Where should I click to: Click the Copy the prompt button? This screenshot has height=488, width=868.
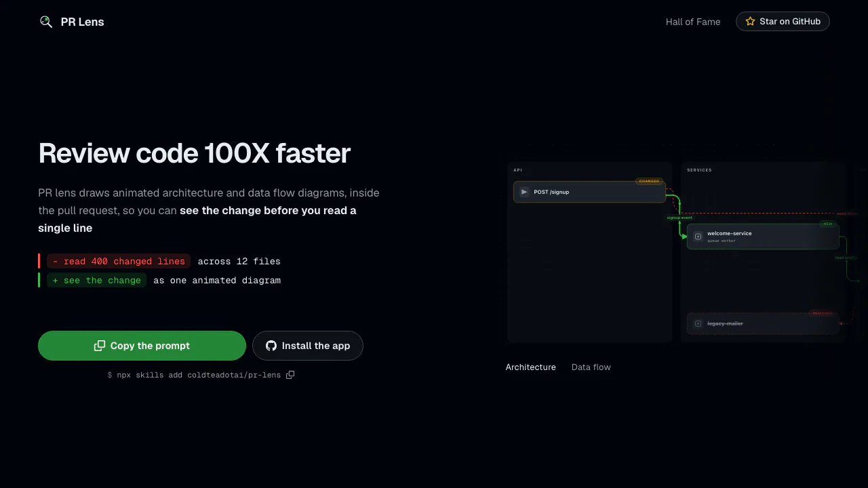click(x=142, y=346)
